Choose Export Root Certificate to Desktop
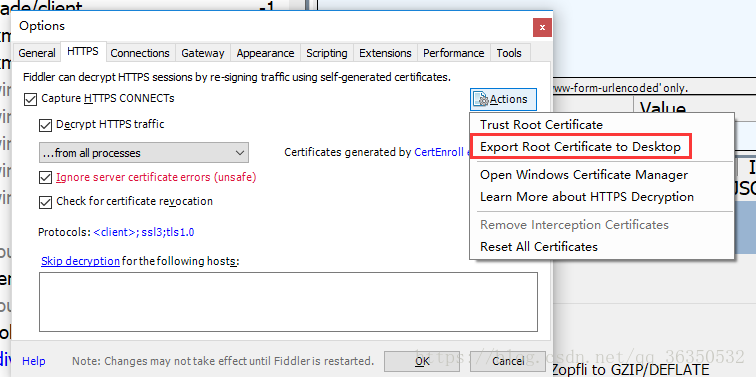This screenshot has width=756, height=377. coord(580,147)
